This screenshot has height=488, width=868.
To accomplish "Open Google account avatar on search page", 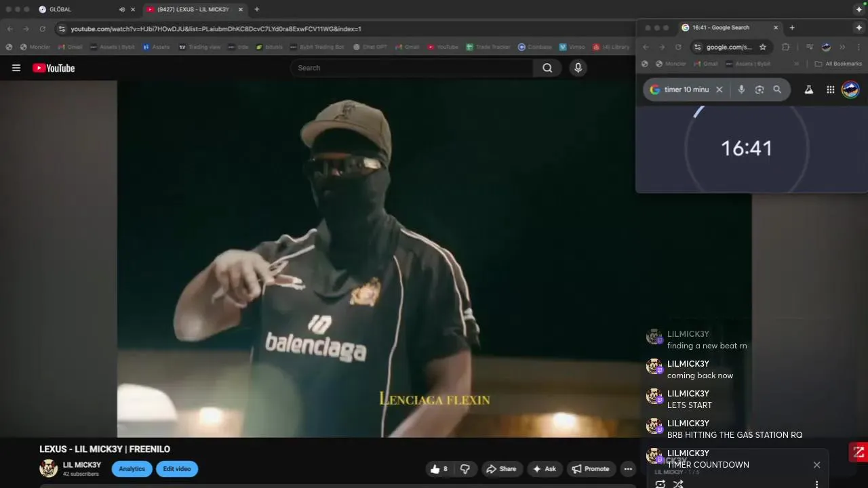I will (x=850, y=89).
